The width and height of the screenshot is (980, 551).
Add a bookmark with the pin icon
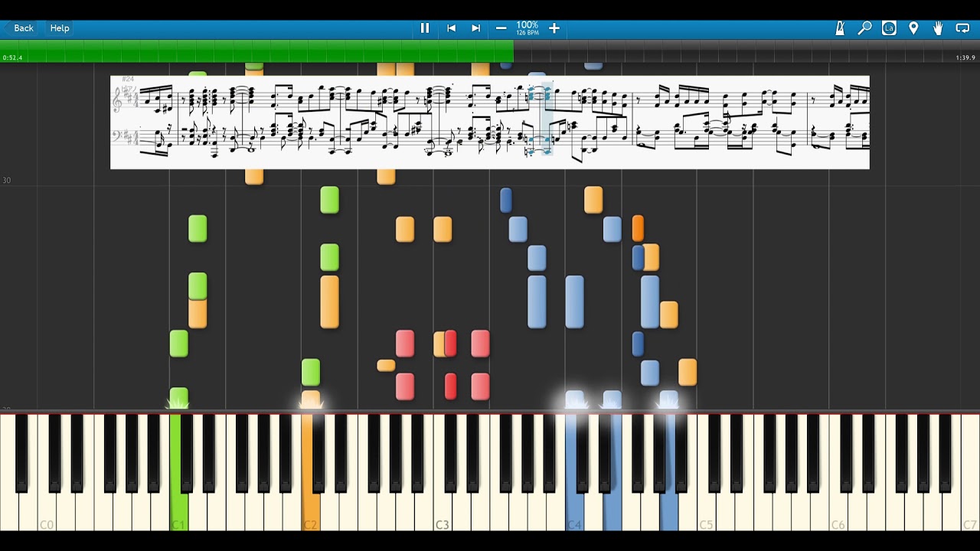point(913,28)
